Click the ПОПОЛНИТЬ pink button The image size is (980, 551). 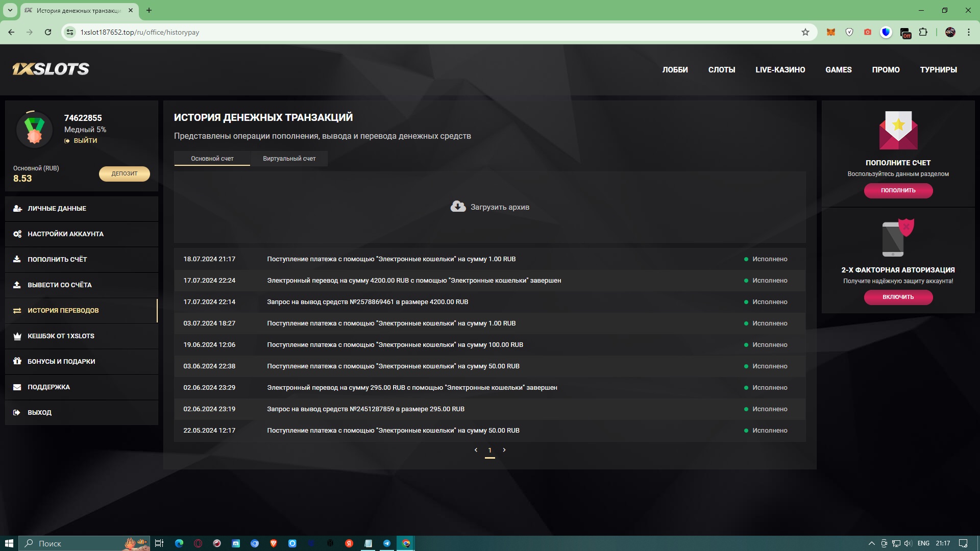point(898,190)
